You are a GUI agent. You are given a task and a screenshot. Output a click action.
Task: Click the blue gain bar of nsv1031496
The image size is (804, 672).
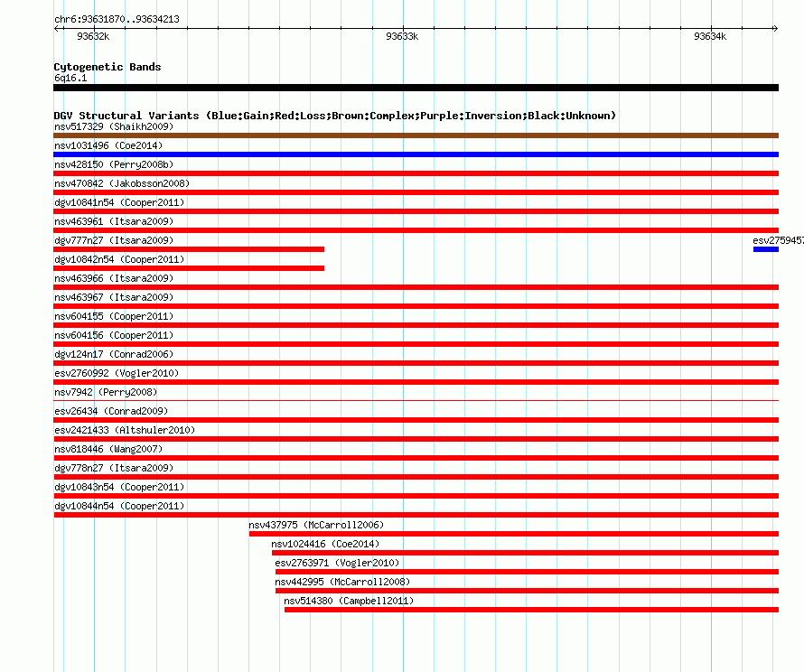point(416,154)
